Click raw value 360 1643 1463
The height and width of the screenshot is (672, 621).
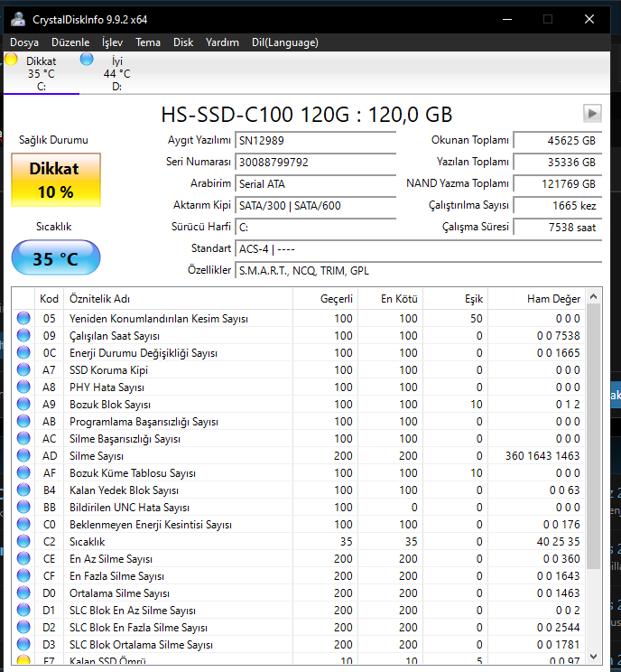point(542,455)
